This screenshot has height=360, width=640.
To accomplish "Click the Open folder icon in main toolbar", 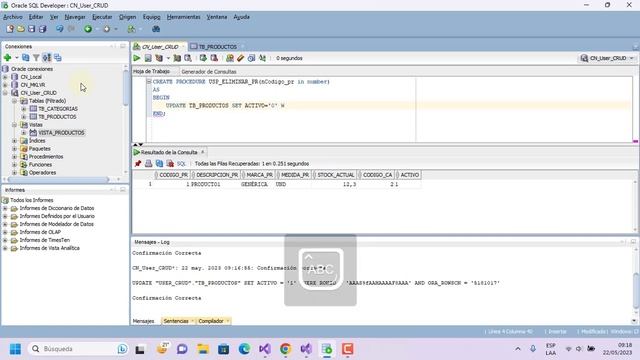I will click(20, 29).
